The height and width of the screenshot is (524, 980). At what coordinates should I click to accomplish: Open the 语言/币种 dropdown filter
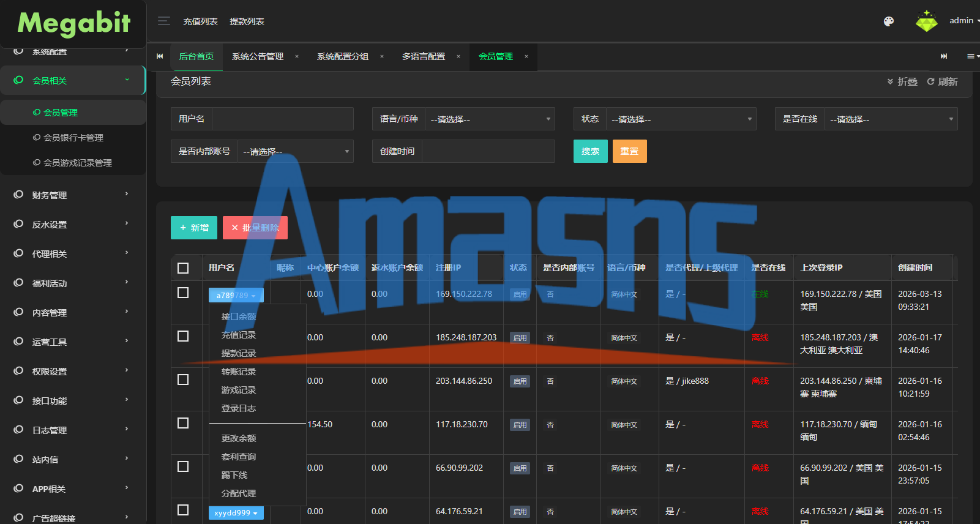[490, 119]
